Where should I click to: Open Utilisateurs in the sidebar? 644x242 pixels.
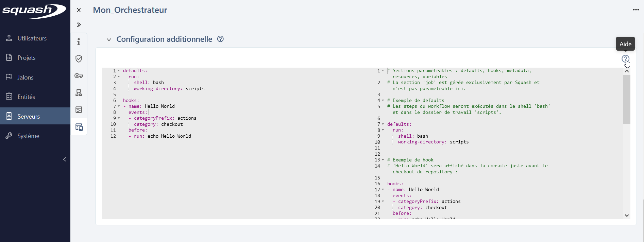click(x=32, y=38)
